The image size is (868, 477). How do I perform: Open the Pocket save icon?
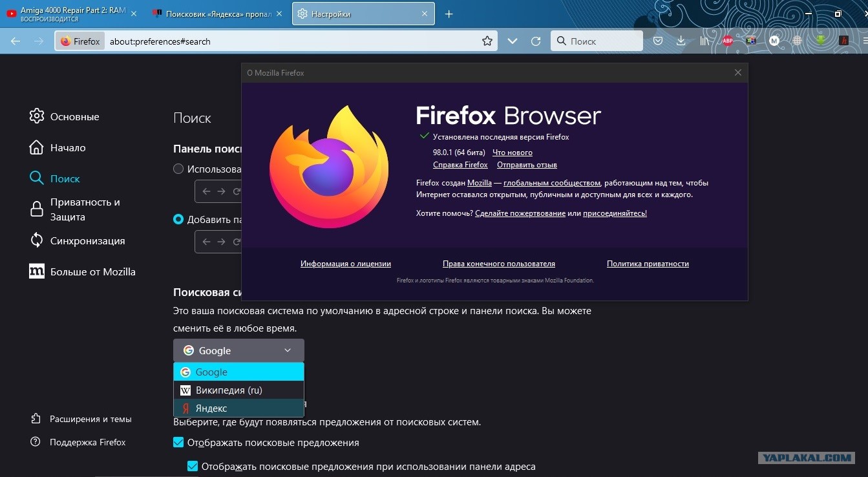click(x=658, y=41)
